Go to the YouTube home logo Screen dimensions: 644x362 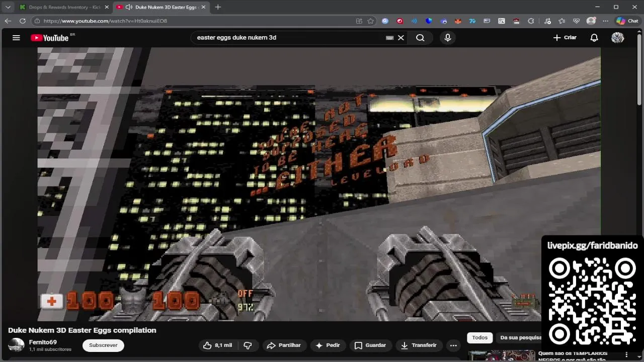coord(49,38)
